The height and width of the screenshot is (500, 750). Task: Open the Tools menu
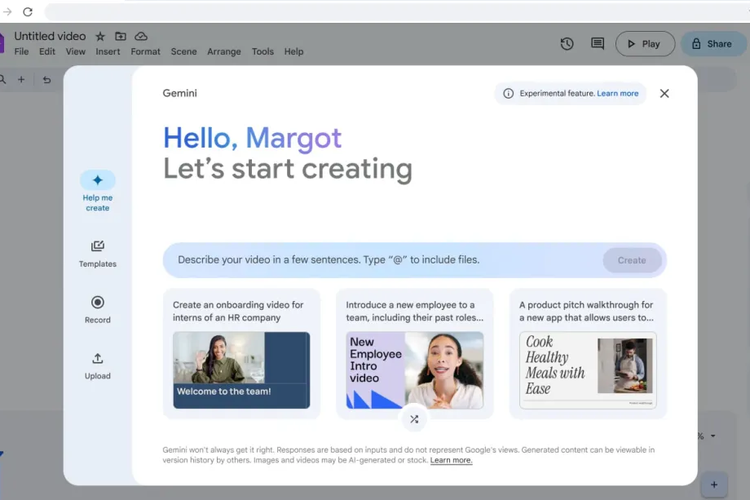(x=263, y=52)
